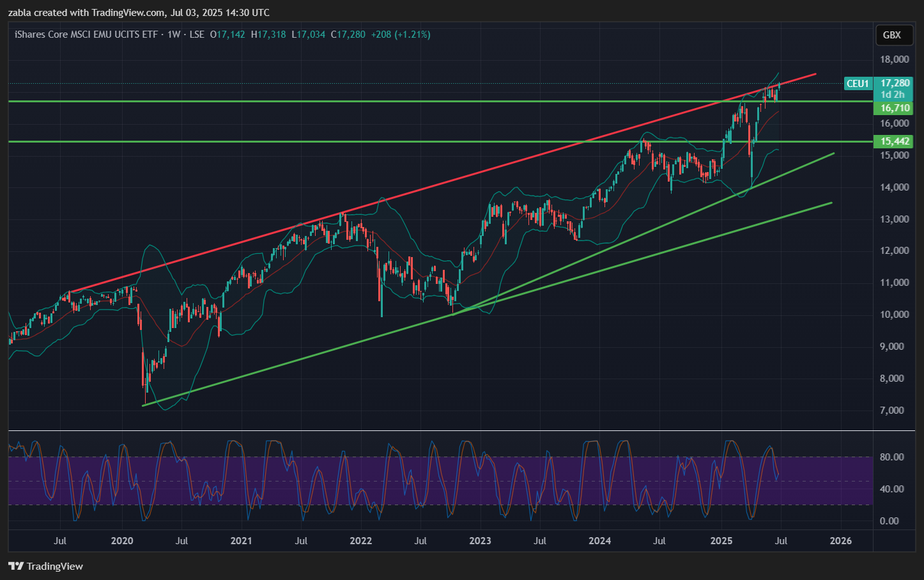The image size is (924, 580).
Task: Click the 1d 2h countdown label
Action: click(x=893, y=95)
